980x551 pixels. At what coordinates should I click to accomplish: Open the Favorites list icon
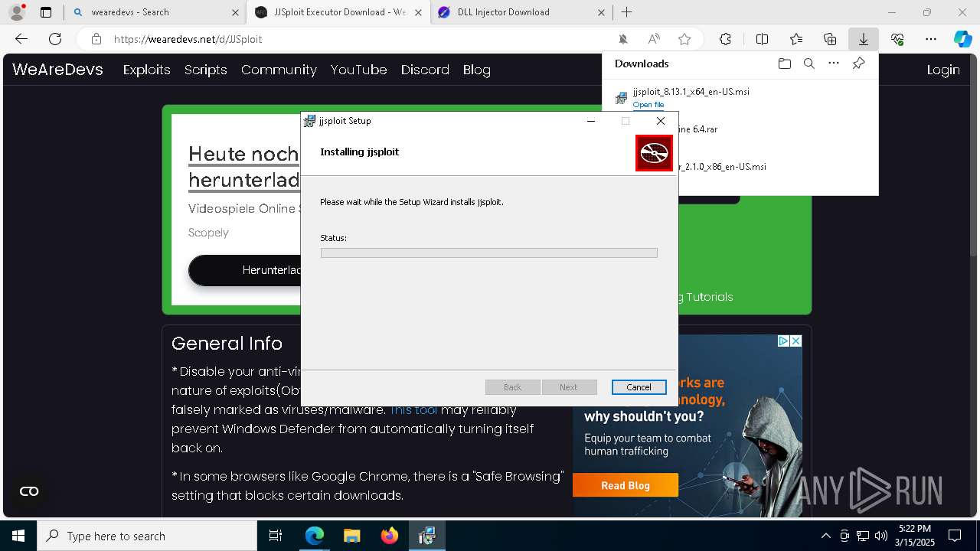pos(796,39)
